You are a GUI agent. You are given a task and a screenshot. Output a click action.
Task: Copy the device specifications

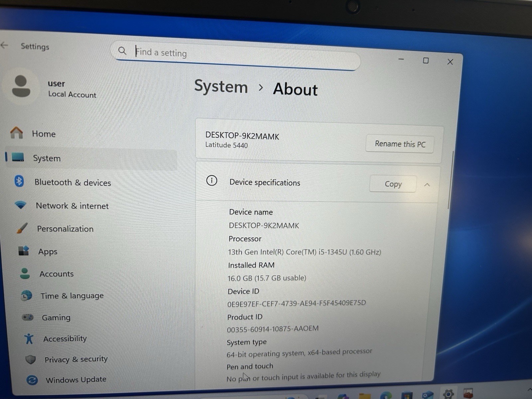pyautogui.click(x=393, y=184)
